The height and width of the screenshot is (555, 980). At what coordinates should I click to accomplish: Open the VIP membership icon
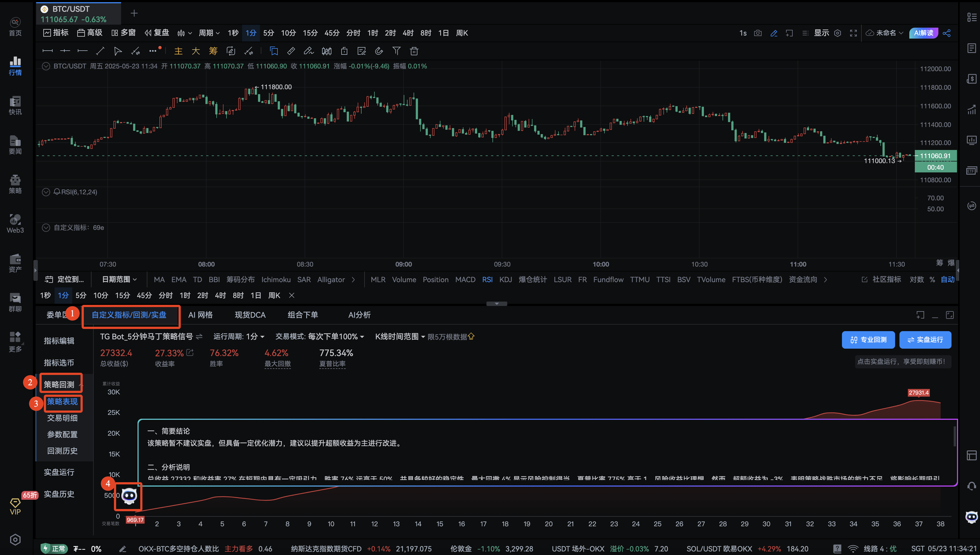click(x=15, y=507)
